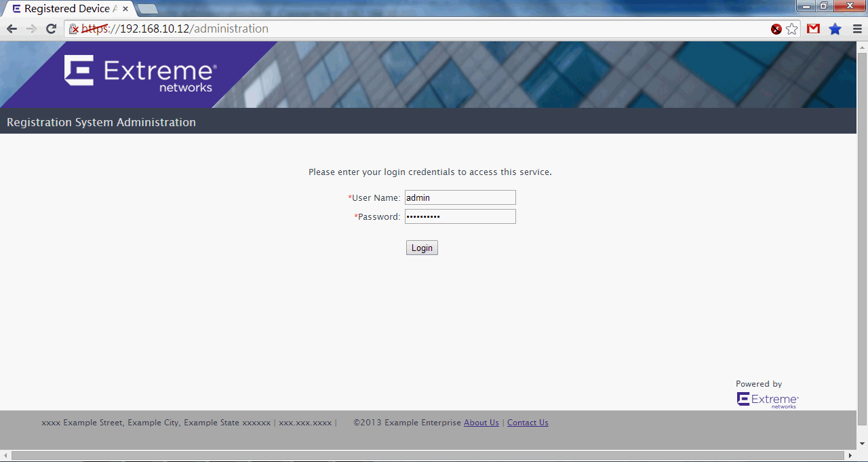Click the address bar URL
868x462 pixels.
pos(175,28)
